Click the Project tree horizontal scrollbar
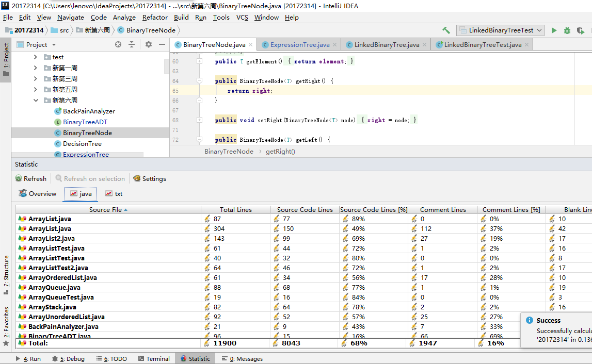Image resolution: width=592 pixels, height=364 pixels. point(77,155)
